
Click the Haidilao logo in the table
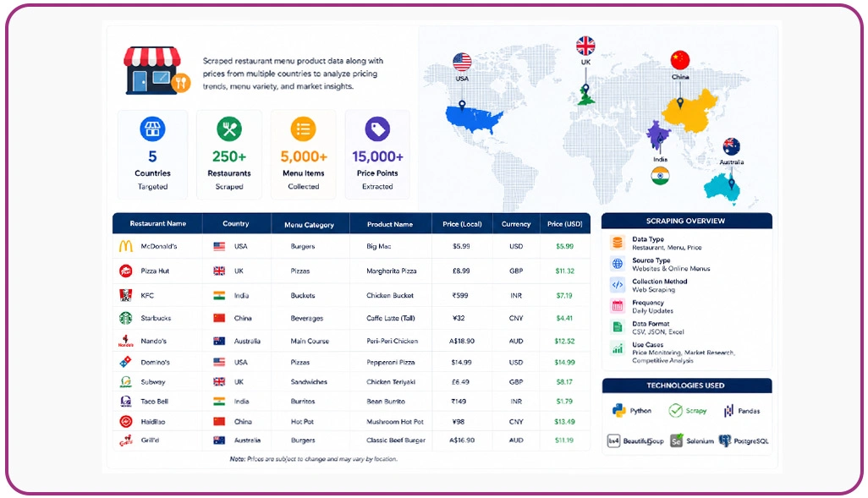pyautogui.click(x=126, y=422)
